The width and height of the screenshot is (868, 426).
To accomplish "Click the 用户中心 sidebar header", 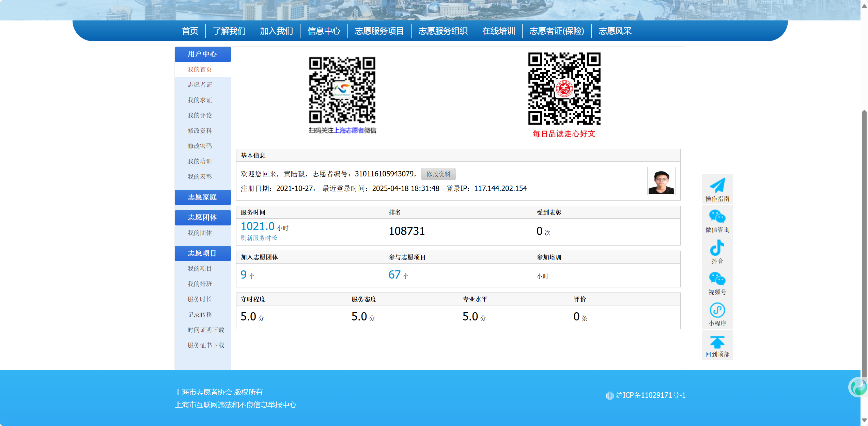I will 203,54.
